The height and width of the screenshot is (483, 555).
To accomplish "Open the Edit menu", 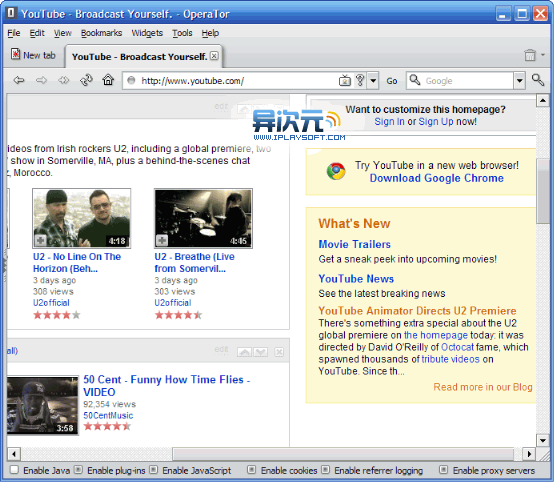I will tap(37, 33).
